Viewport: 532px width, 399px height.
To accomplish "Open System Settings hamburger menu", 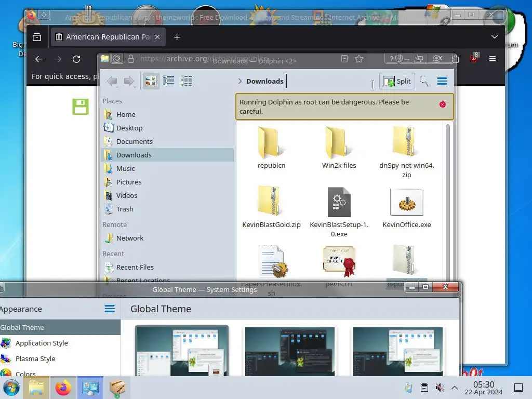I will [109, 309].
